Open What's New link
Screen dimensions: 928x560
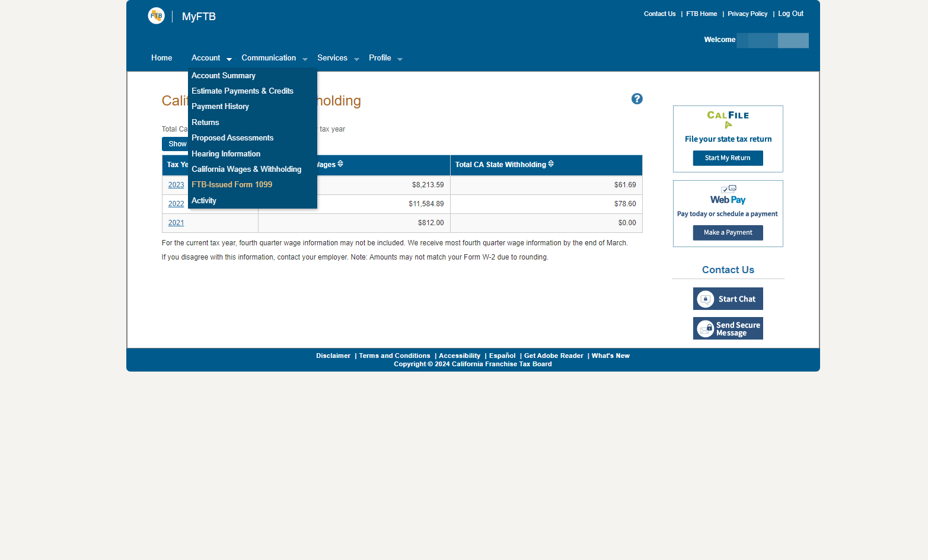pyautogui.click(x=610, y=356)
